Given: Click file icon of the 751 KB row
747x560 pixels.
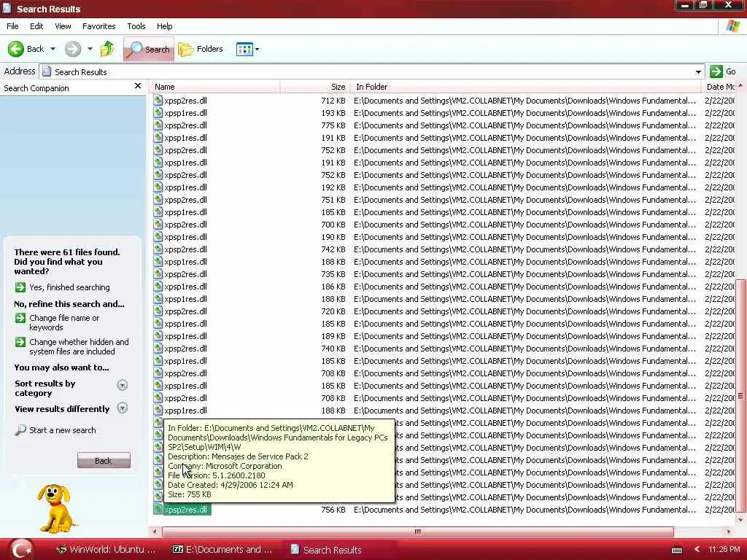Looking at the screenshot, I should point(158,199).
